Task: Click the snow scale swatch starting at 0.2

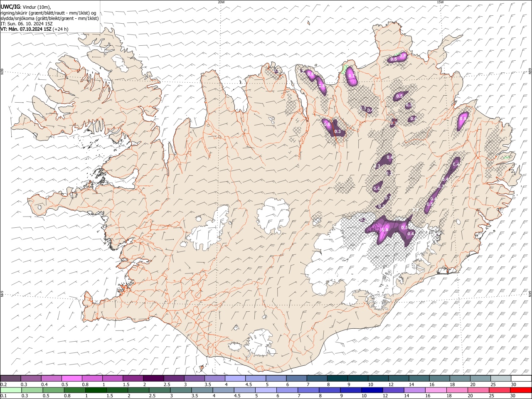Action: [x=10, y=378]
